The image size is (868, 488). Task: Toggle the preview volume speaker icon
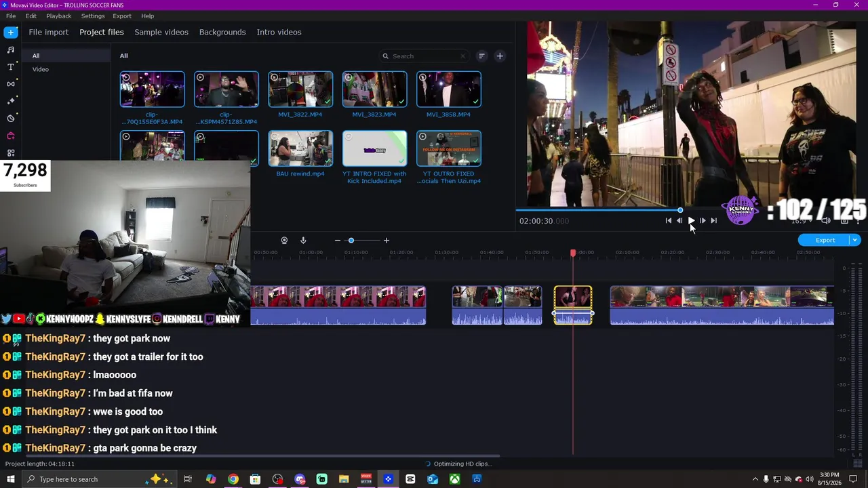coord(826,220)
